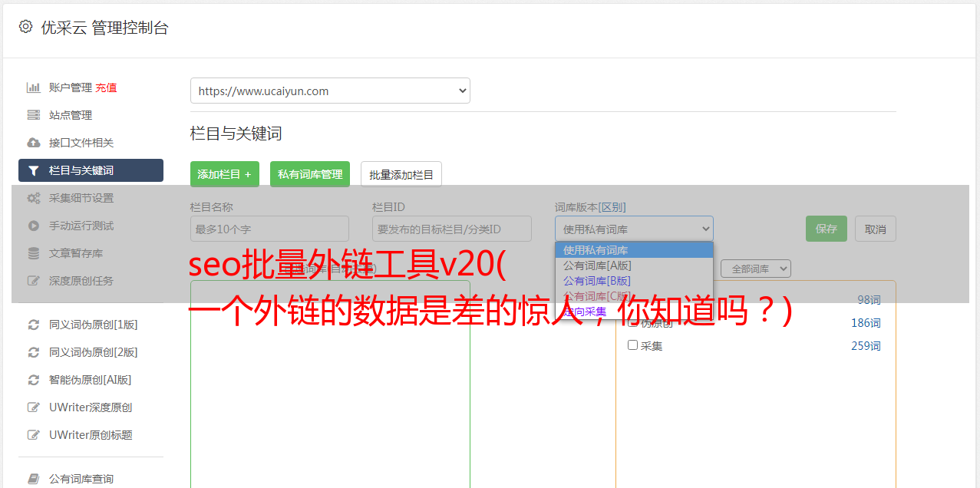Image resolution: width=980 pixels, height=488 pixels.
Task: Open 智能伪原创[AI版] sidebar link
Action: click(x=91, y=380)
